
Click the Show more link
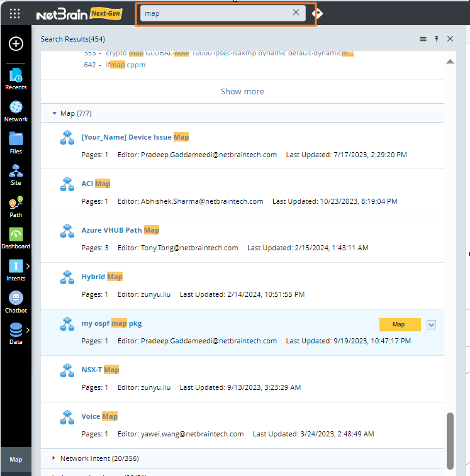tap(242, 91)
